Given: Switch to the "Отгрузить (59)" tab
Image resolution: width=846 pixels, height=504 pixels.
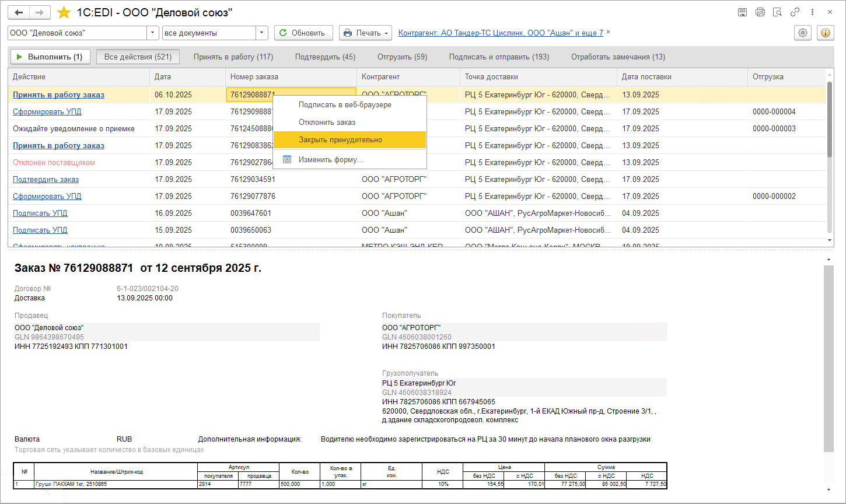Looking at the screenshot, I should [402, 57].
